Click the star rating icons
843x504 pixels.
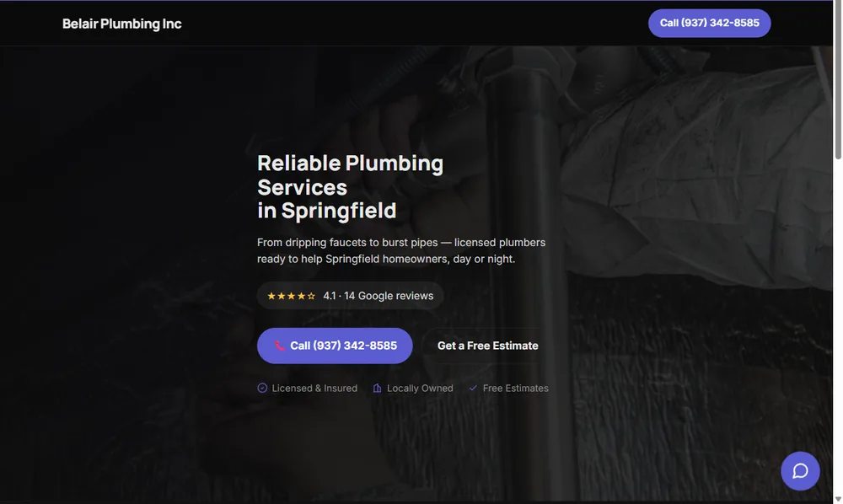pos(291,296)
